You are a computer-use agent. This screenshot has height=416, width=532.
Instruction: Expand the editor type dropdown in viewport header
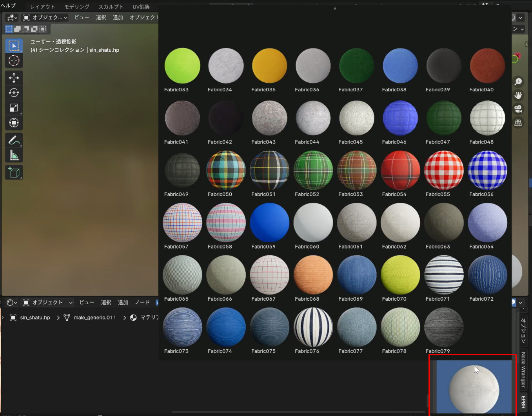[11, 18]
